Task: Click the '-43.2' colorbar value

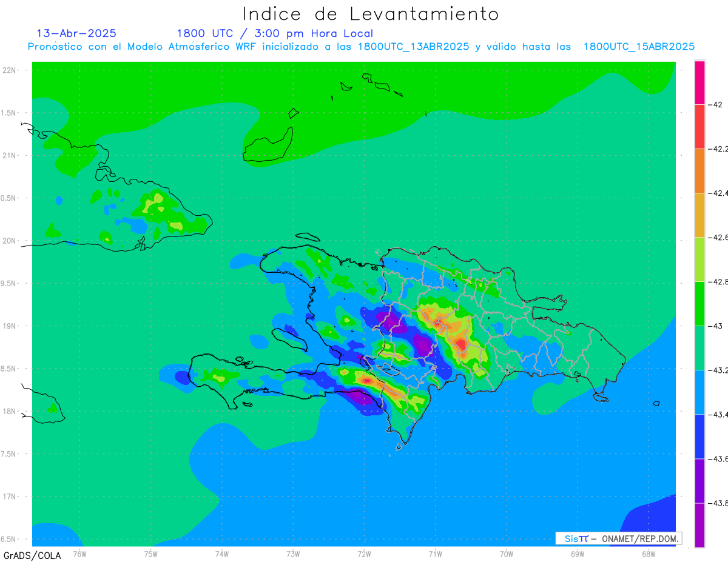Action: click(718, 370)
